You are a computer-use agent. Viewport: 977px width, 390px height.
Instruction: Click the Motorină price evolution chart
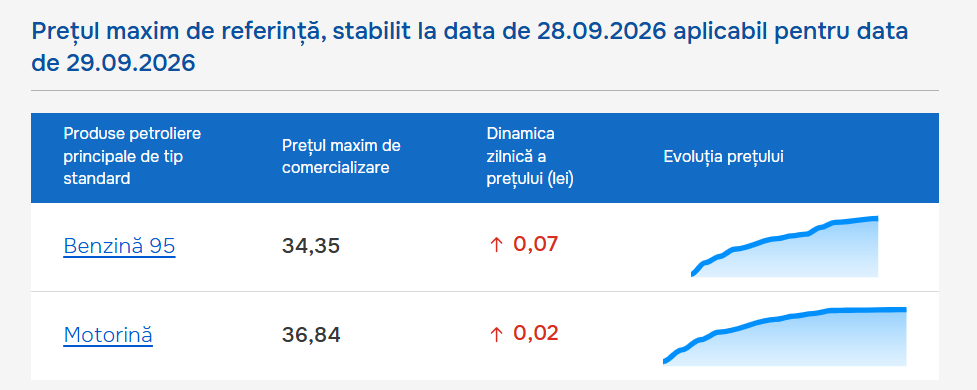click(784, 336)
